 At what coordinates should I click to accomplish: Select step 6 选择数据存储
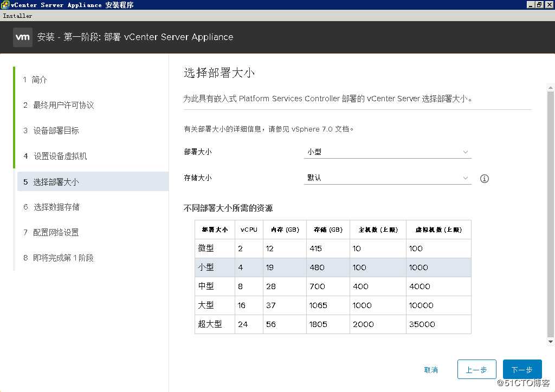pos(51,207)
